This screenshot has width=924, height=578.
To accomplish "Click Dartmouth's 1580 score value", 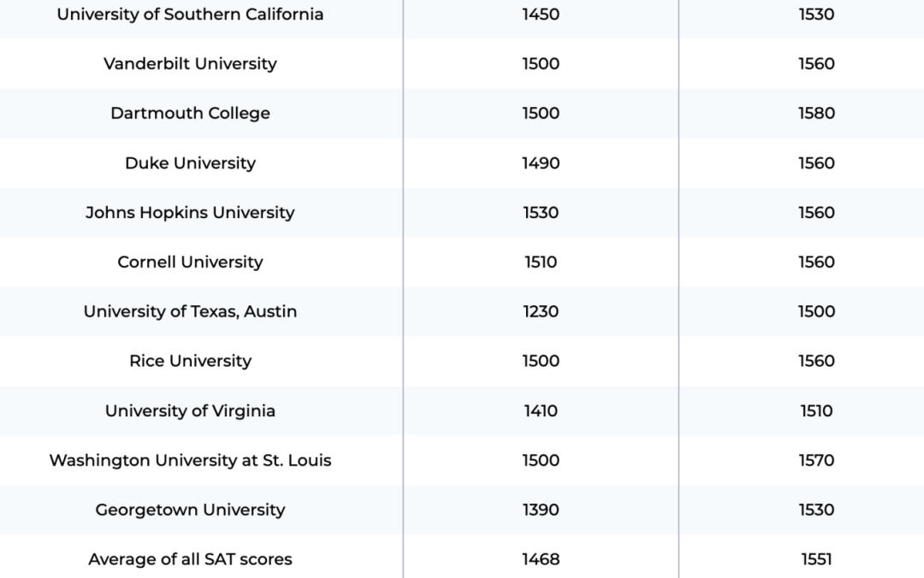I will coord(816,114).
